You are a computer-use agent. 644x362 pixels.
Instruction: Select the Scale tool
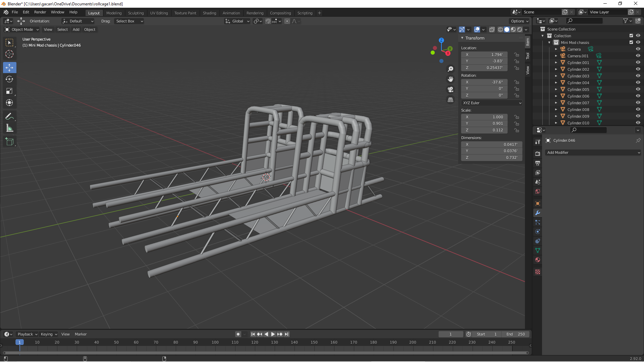tap(9, 91)
